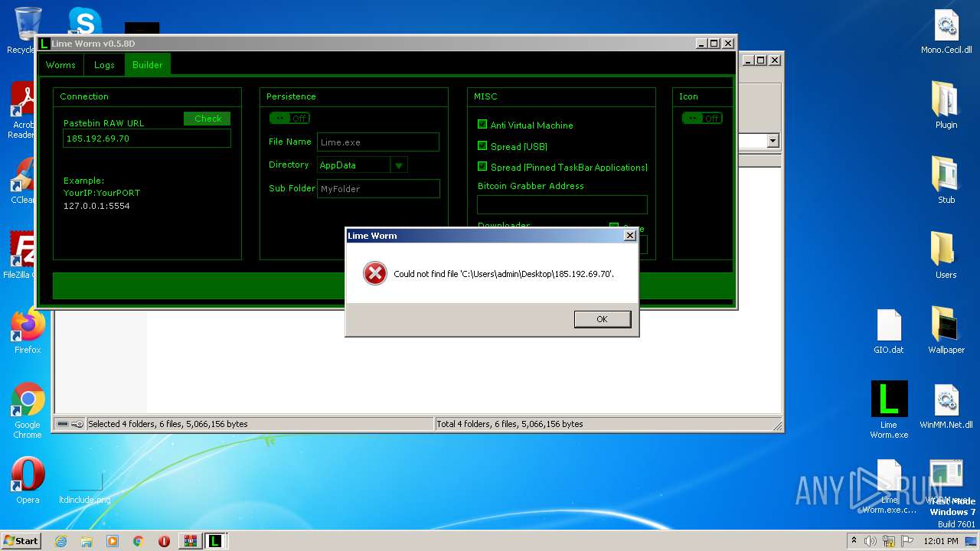Select Mono.Cecil.dll on the desktop
The width and height of the screenshot is (980, 551).
click(x=946, y=31)
